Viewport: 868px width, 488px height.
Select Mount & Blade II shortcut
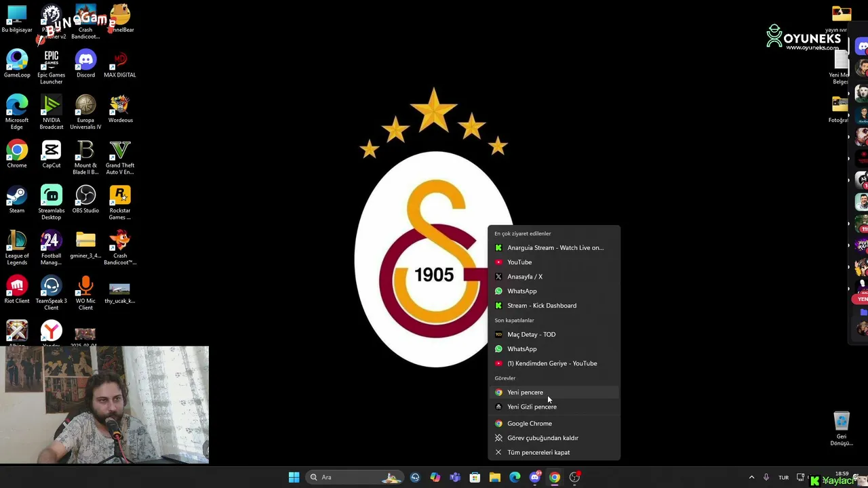(85, 157)
